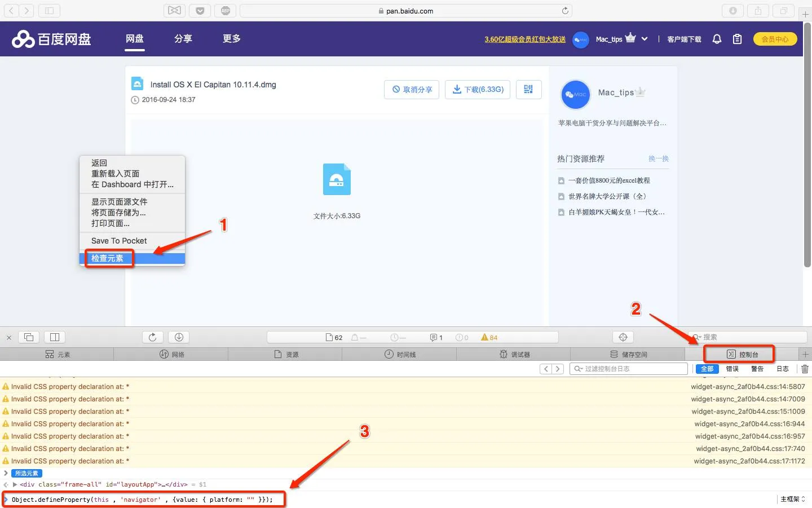Open the 主框架 execution context dropdown
The height and width of the screenshot is (508, 812).
792,500
